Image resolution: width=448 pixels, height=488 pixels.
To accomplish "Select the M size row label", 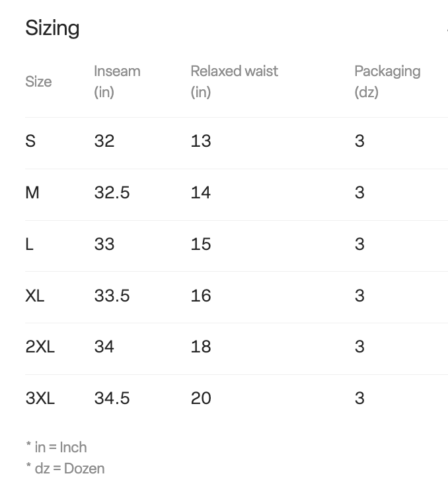I will 32,192.
